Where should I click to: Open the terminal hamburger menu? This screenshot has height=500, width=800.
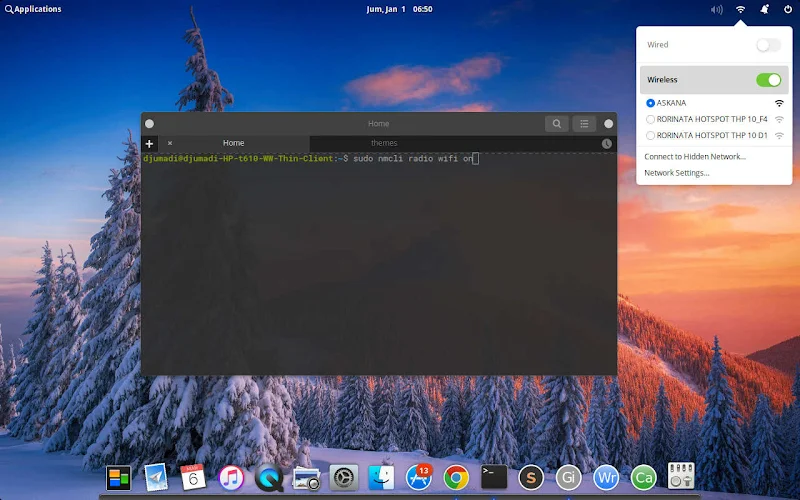click(584, 123)
